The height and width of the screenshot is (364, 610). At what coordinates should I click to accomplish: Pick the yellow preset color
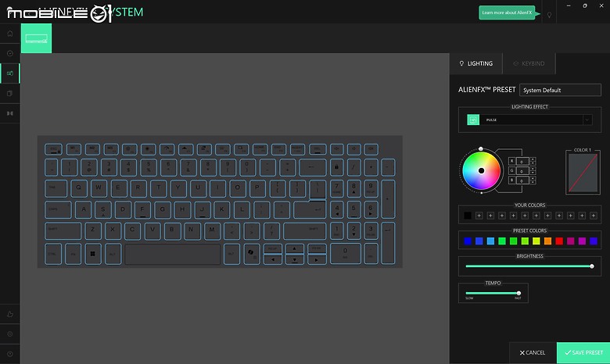pyautogui.click(x=536, y=241)
